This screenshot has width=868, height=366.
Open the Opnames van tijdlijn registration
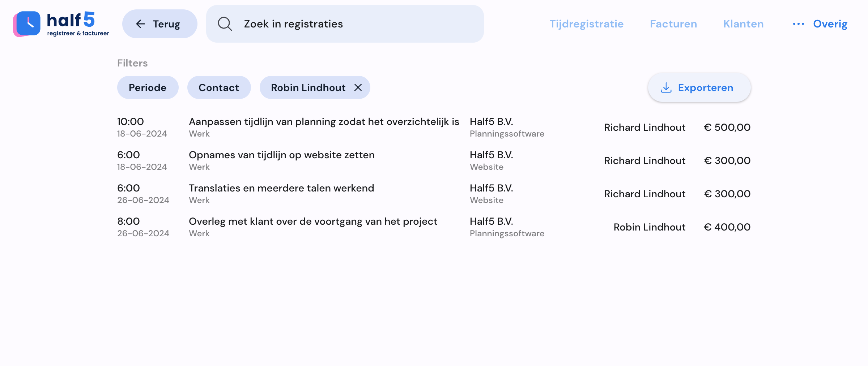pyautogui.click(x=434, y=160)
